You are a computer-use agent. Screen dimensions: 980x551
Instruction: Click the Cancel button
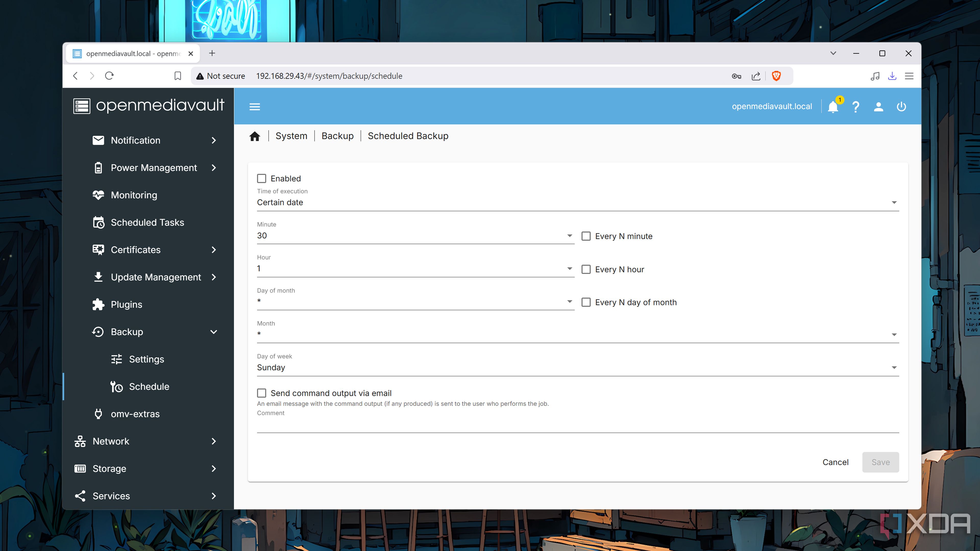pos(836,462)
